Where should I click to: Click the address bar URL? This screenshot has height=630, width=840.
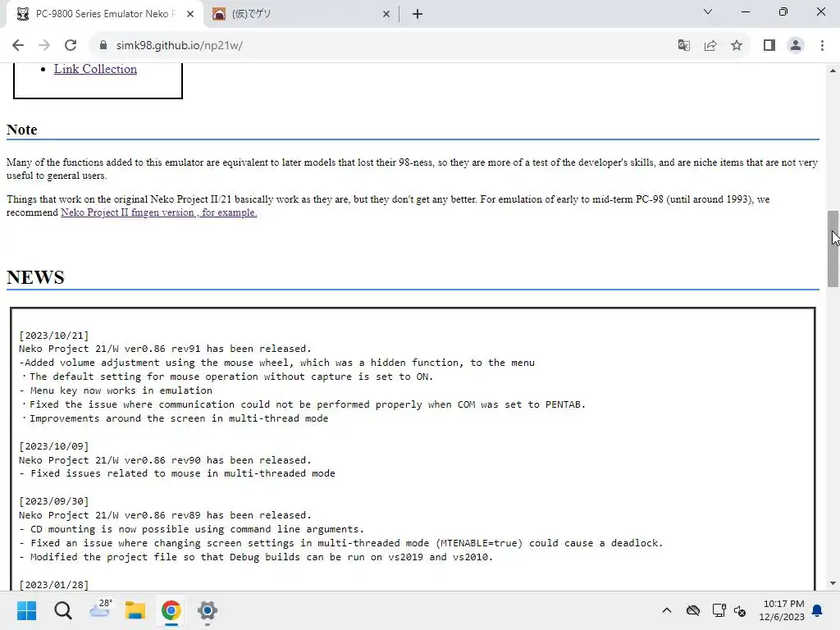click(x=180, y=45)
